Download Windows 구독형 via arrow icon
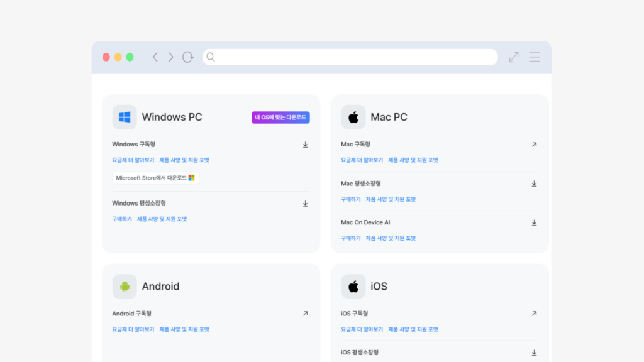 [x=305, y=145]
